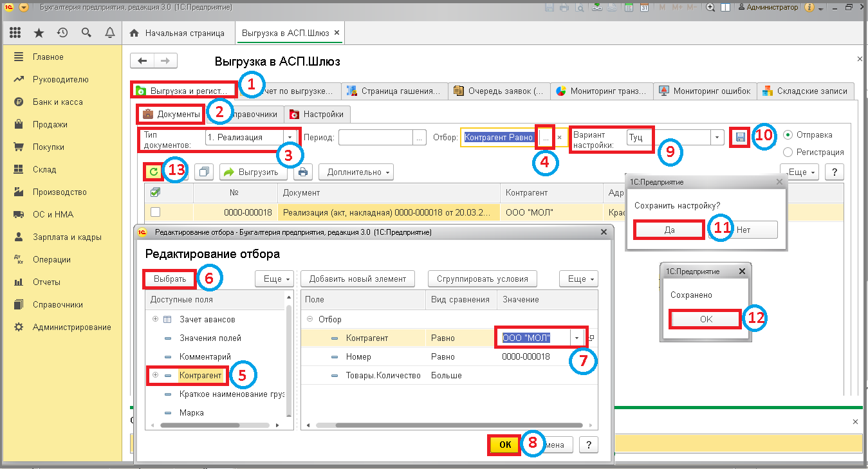Image resolution: width=868 pixels, height=469 pixels.
Task: Confirm saving by clicking Да
Action: coord(669,230)
